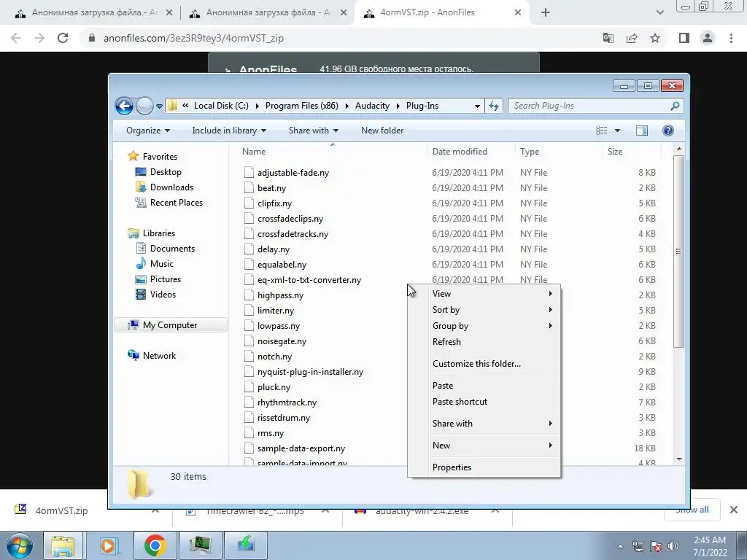Open recent pages dropdown next to back button
747x560 pixels.
point(159,106)
